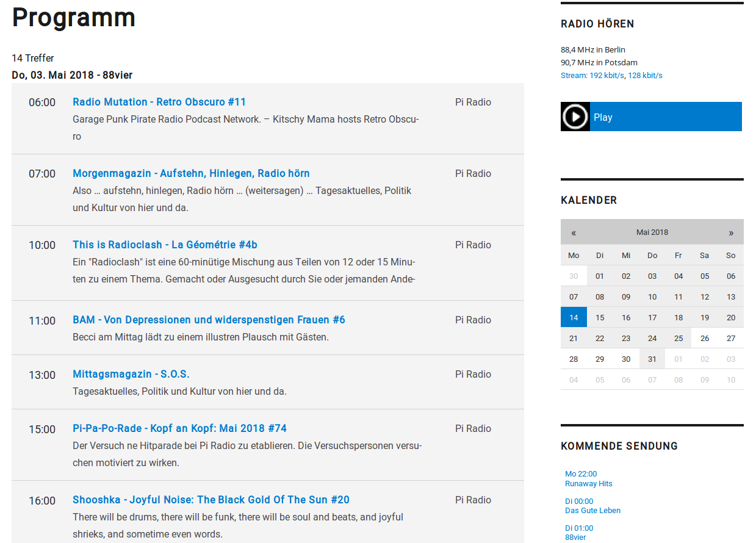
Task: Open the 128 kbit/s stream link
Action: tap(645, 76)
